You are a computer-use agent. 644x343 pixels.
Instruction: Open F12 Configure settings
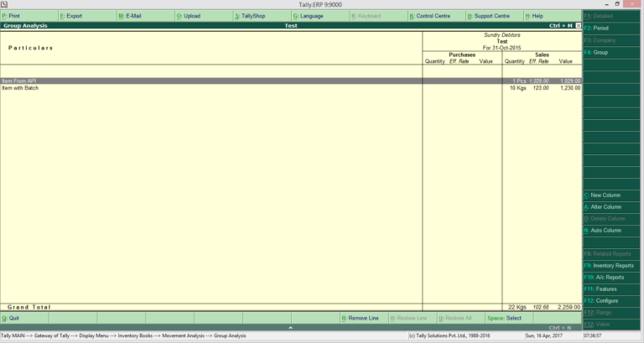[x=612, y=300]
